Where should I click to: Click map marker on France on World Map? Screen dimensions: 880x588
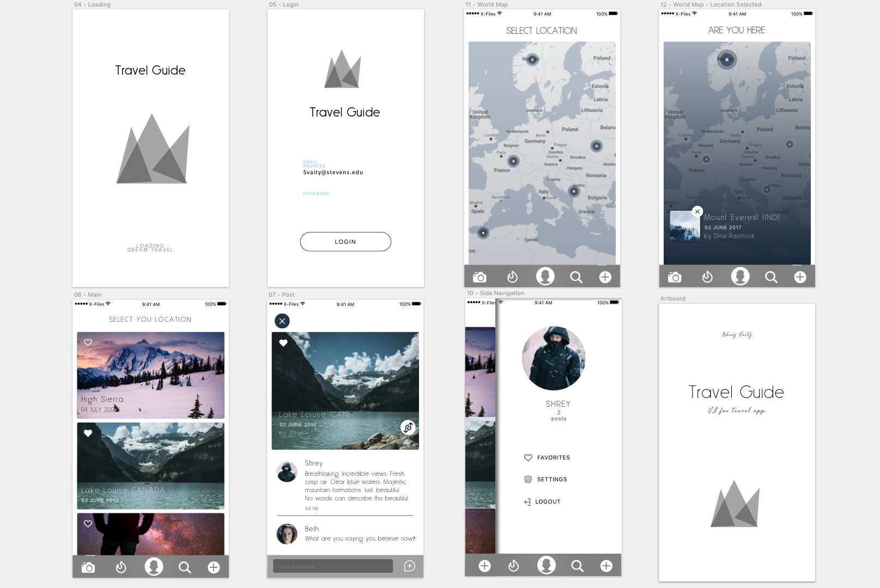[x=513, y=161]
